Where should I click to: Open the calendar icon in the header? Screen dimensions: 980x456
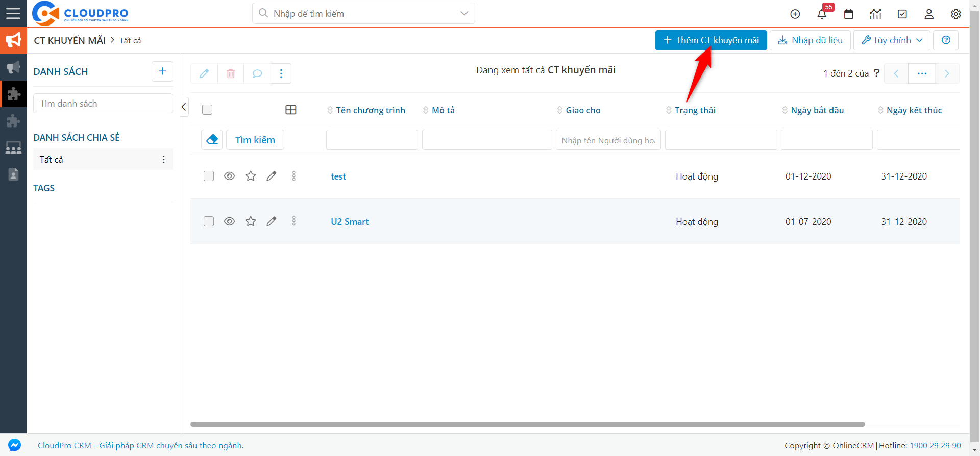pos(849,14)
